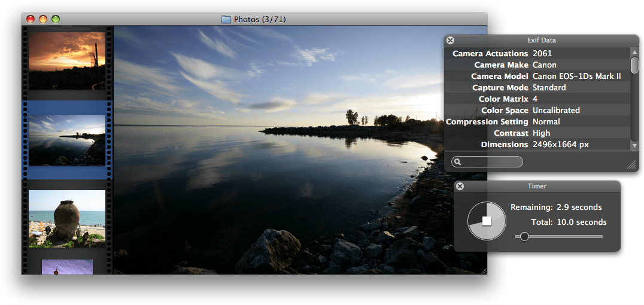Click the Remaining 2.9 seconds text
644x305 pixels.
tap(556, 208)
